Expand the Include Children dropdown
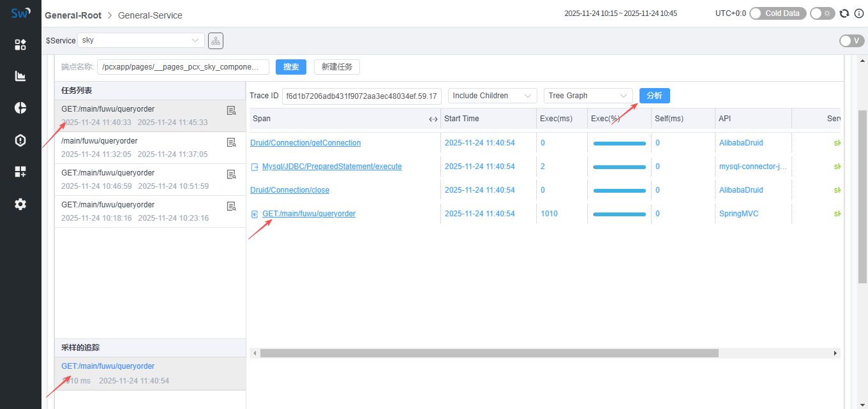 (x=492, y=96)
